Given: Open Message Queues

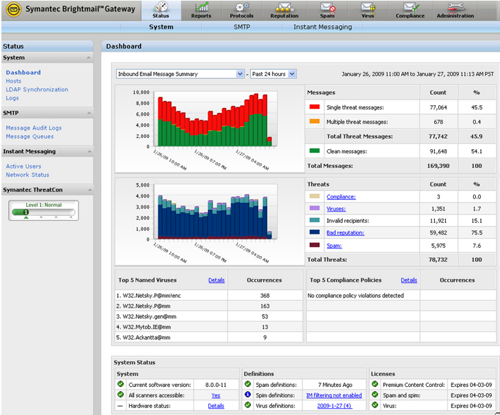Looking at the screenshot, I should [29, 136].
